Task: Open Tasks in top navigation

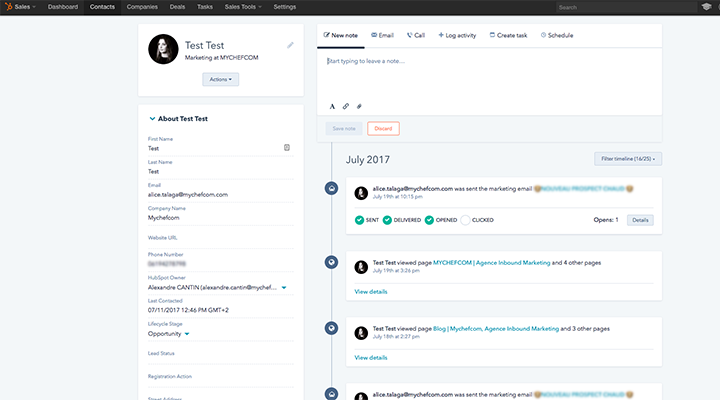Action: pos(205,7)
